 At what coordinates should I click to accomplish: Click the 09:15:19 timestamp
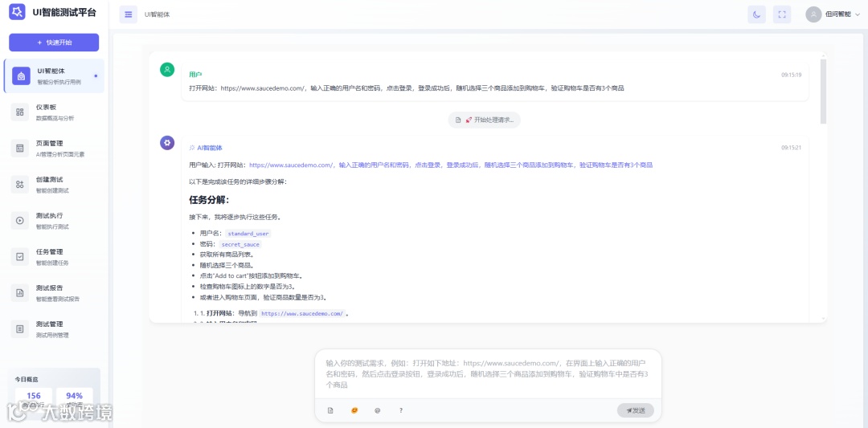click(792, 75)
